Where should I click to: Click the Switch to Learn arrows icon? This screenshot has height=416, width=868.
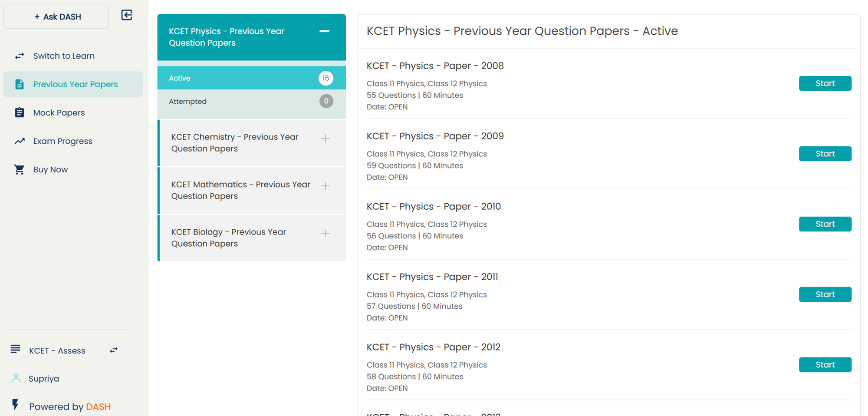point(19,56)
